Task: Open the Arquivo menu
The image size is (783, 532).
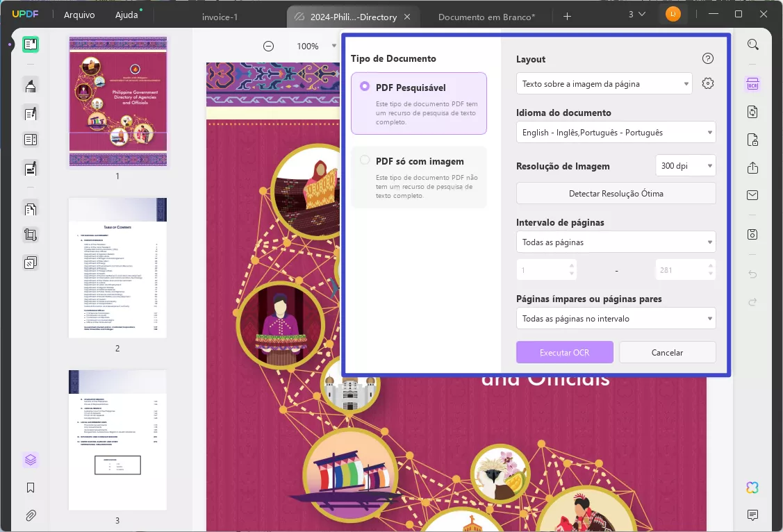Action: 79,15
